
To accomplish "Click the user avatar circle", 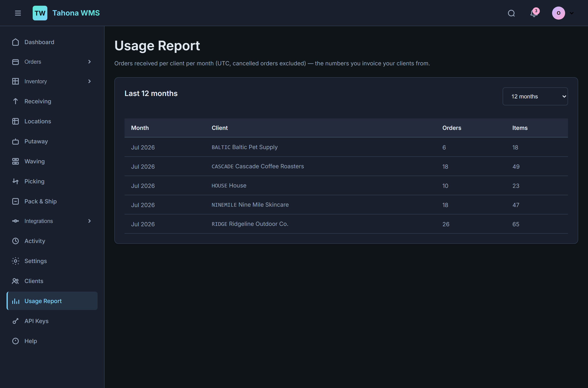I will coord(558,13).
